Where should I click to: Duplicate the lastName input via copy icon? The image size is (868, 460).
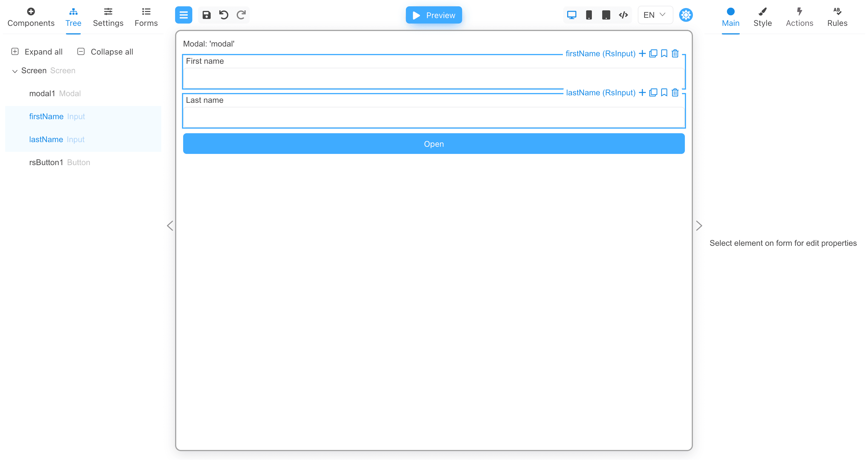(x=653, y=92)
